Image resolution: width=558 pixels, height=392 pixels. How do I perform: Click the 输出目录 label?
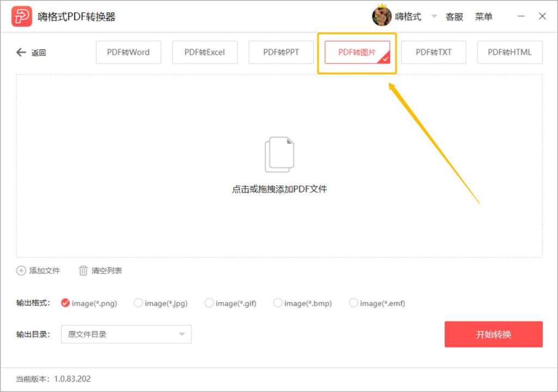(33, 334)
